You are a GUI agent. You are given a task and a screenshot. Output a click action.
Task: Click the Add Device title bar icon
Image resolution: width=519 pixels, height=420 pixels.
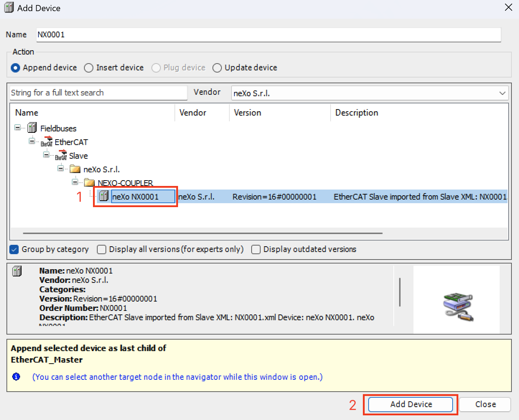click(9, 8)
